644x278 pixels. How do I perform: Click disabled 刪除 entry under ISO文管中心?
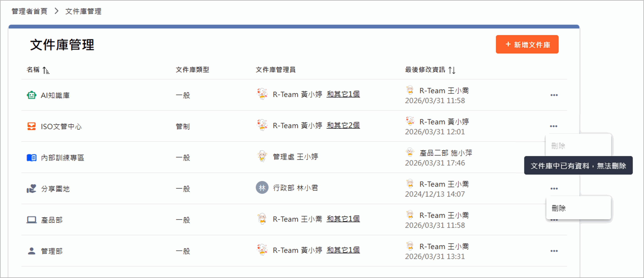[558, 146]
